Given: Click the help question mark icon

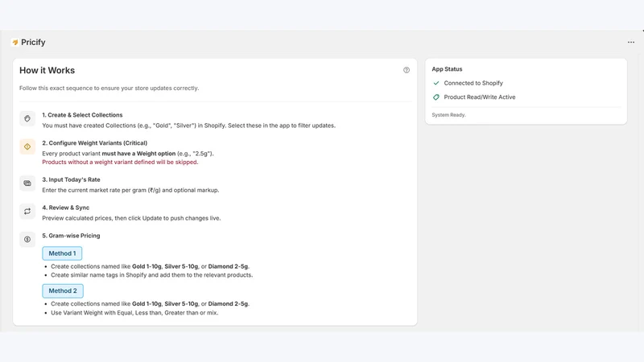Looking at the screenshot, I should pos(407,70).
